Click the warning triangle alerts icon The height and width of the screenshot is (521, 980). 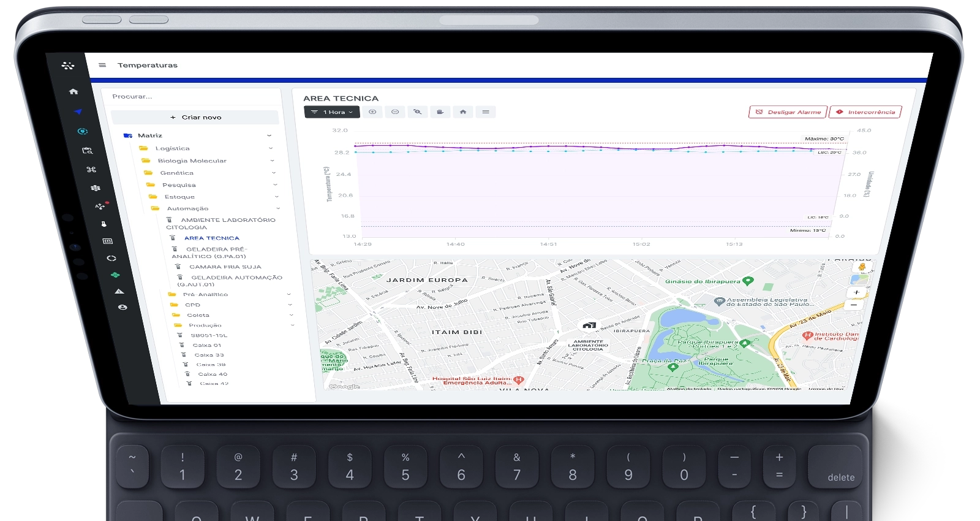point(119,291)
